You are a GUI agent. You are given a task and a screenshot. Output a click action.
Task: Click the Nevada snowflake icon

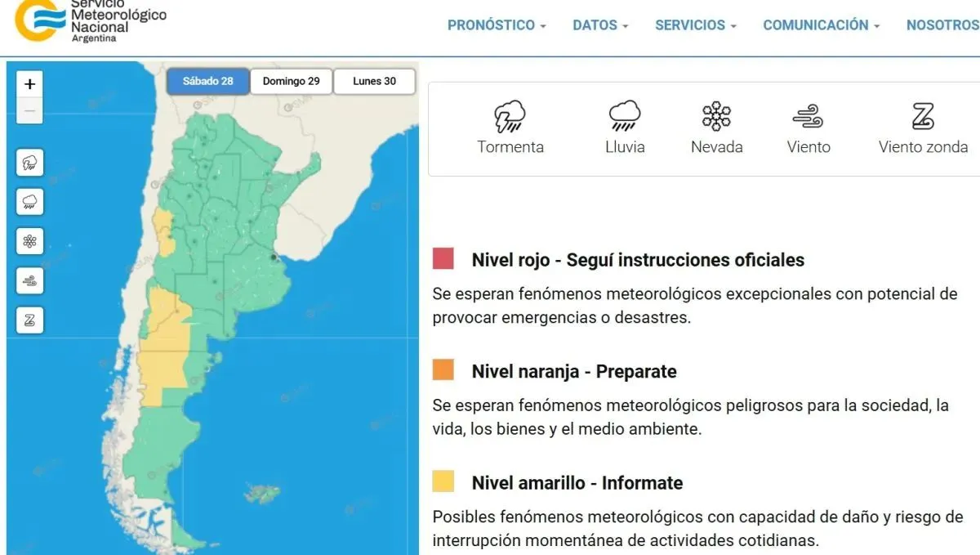point(716,117)
